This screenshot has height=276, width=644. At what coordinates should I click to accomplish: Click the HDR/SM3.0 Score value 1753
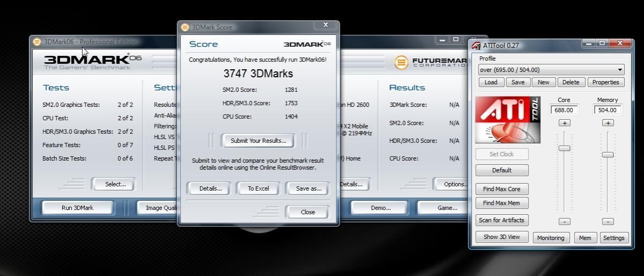click(291, 103)
